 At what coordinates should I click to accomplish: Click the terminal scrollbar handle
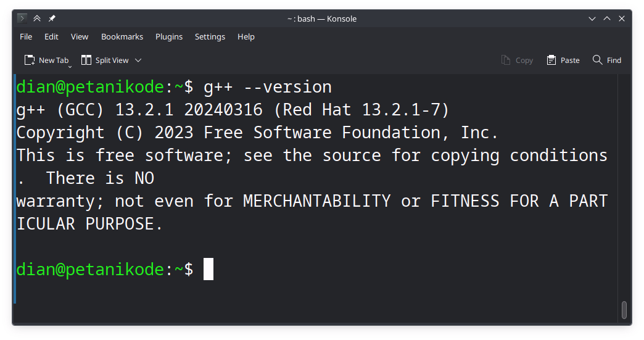(624, 310)
